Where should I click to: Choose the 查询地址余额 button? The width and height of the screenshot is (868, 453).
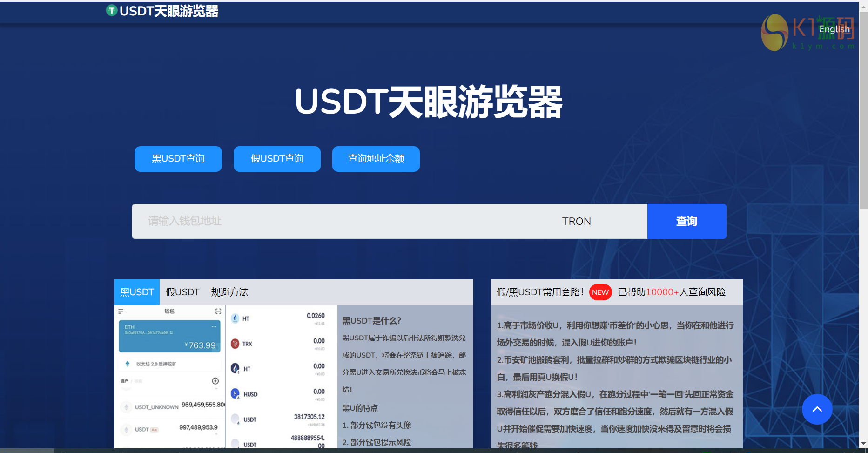(x=376, y=159)
